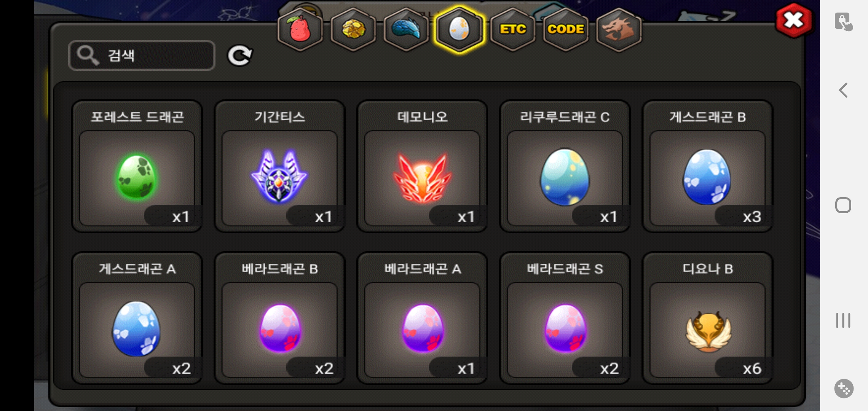The width and height of the screenshot is (868, 411).
Task: Select the green 포레스트 드래곤 egg
Action: 137,166
